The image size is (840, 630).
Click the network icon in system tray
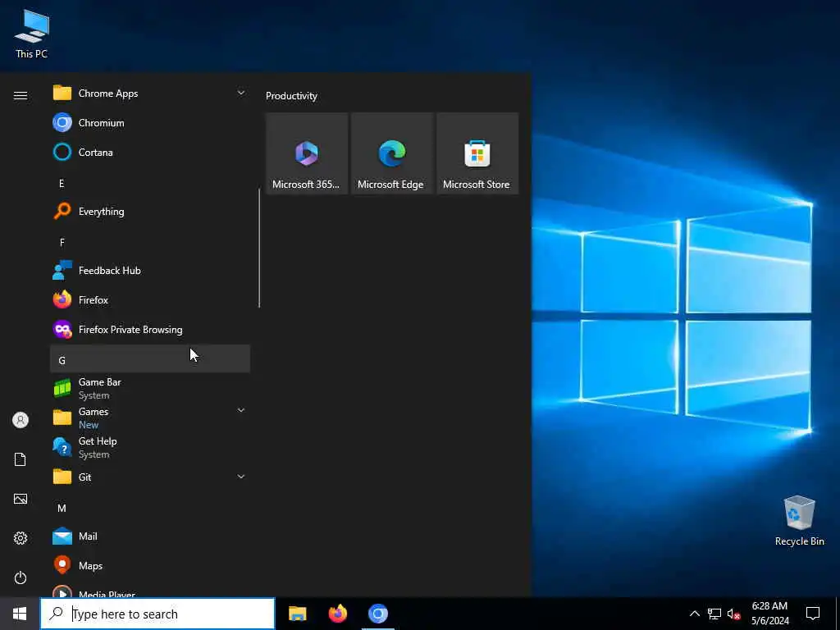pyautogui.click(x=714, y=614)
